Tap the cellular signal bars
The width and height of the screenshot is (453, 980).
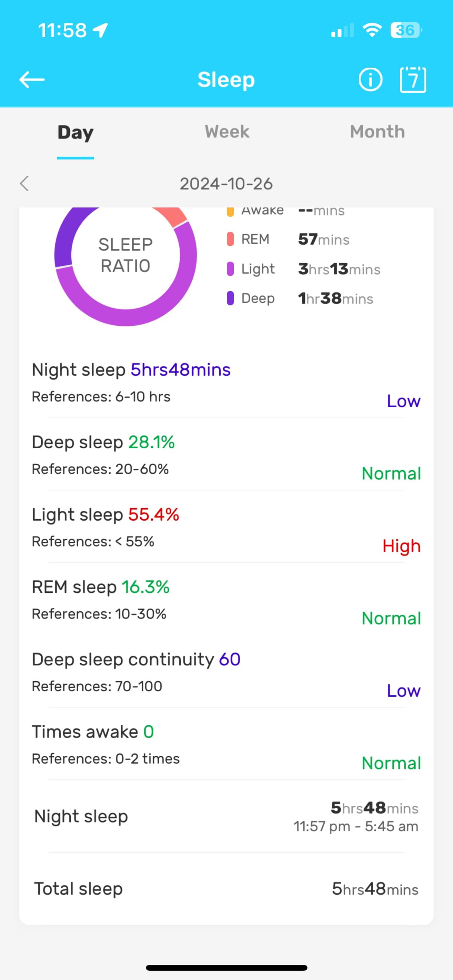tap(342, 30)
